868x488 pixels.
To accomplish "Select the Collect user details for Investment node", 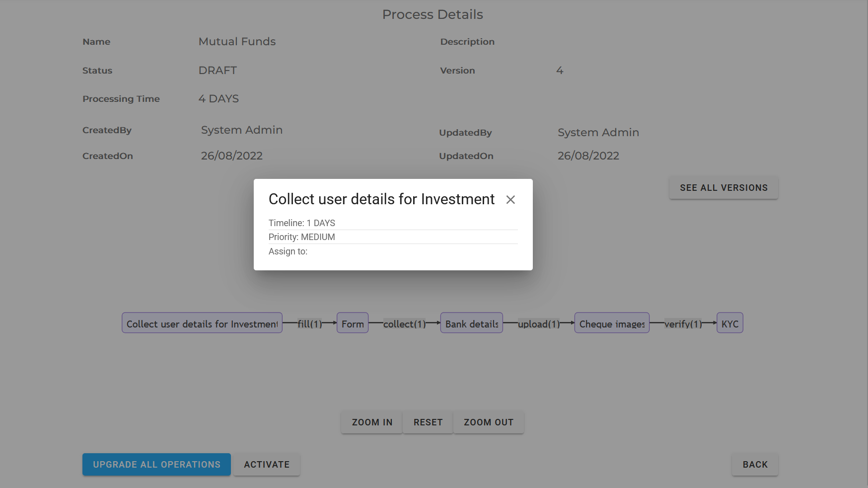I will (x=202, y=324).
